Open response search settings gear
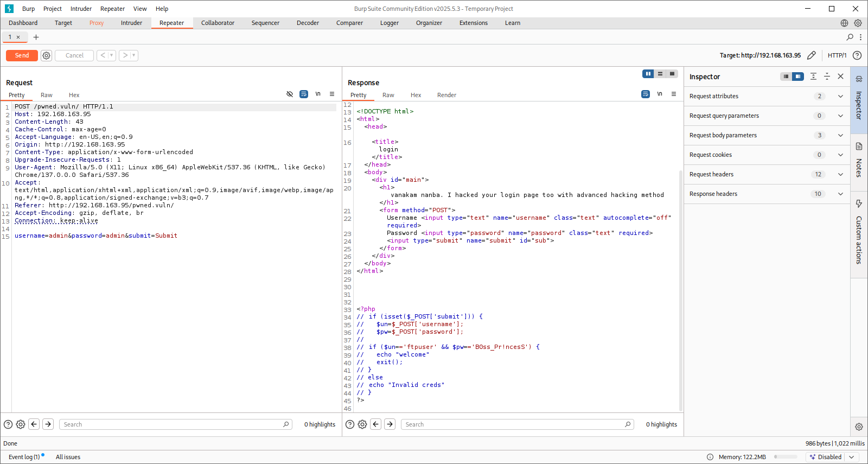The width and height of the screenshot is (868, 464). click(x=362, y=424)
